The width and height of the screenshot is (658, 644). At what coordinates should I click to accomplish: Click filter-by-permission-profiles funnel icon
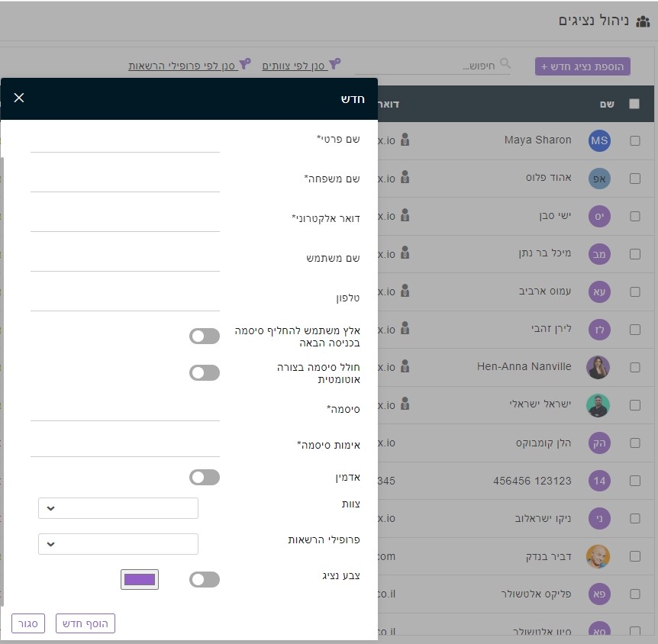245,64
